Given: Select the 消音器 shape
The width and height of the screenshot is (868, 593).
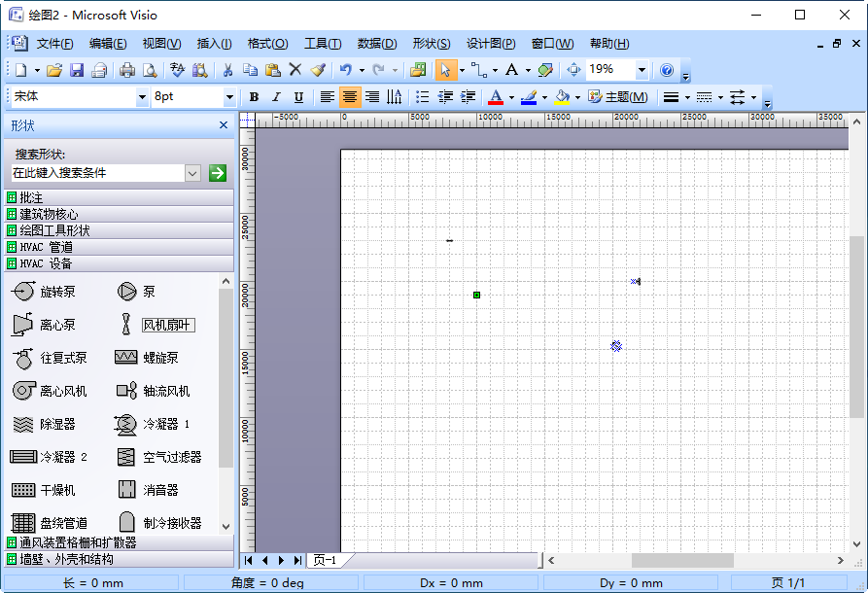Looking at the screenshot, I should [x=149, y=490].
